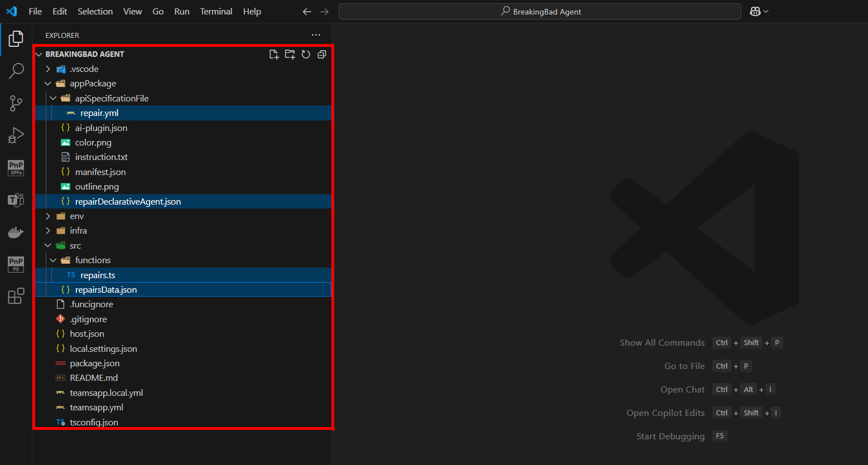This screenshot has width=868, height=465.
Task: Collapse the apiSpecificationFile folder
Action: coord(53,98)
